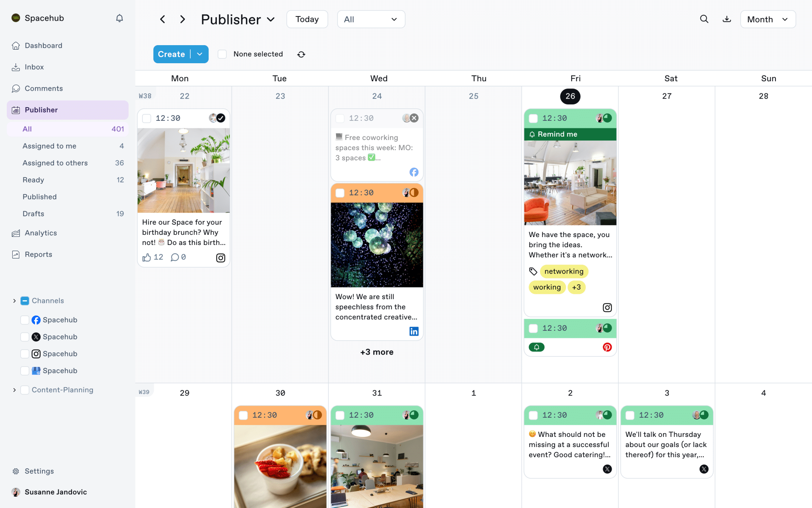812x508 pixels.
Task: Show the +3 more posts link
Action: point(377,352)
